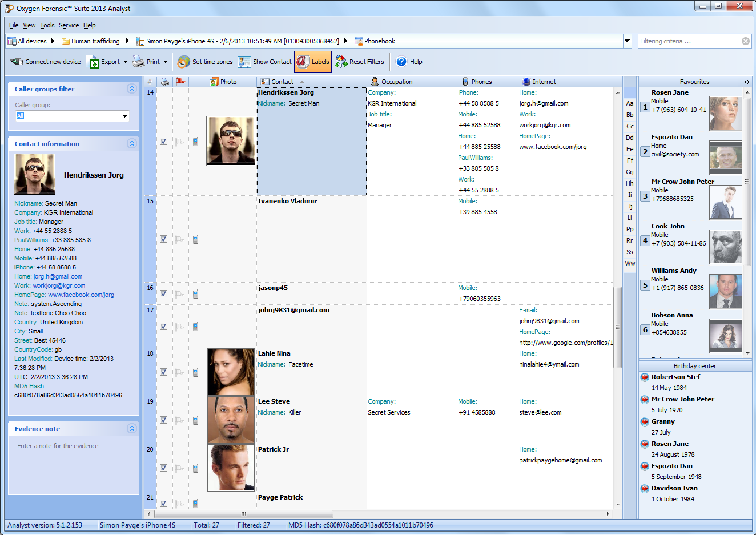Collapse the Caller groups filter panel
Screen dimensions: 756x535
point(132,89)
